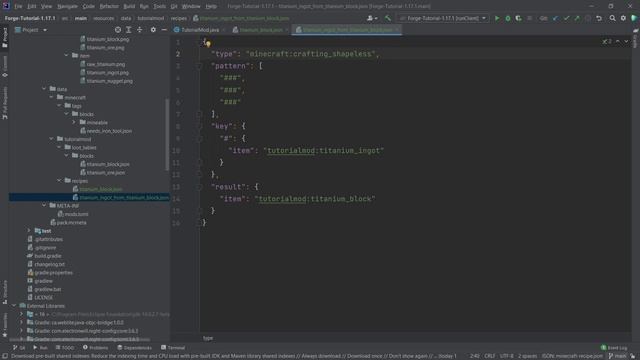
Task: Build project with the hammer icon
Action: 388,18
